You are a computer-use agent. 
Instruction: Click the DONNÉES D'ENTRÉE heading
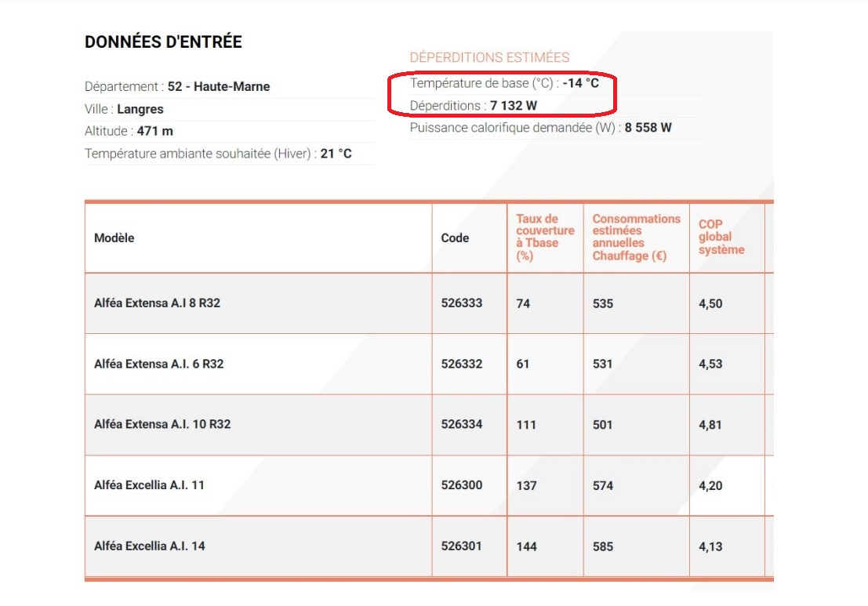(x=163, y=43)
